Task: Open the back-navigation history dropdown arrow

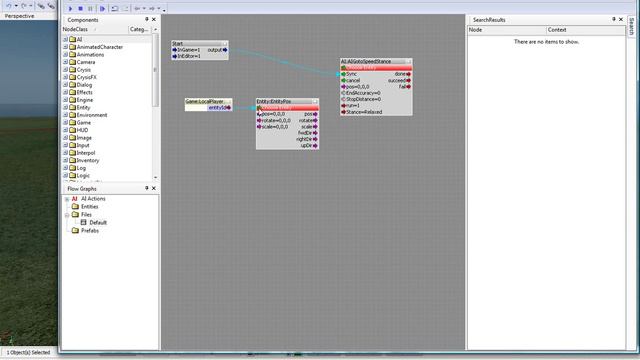Action: tap(144, 9)
